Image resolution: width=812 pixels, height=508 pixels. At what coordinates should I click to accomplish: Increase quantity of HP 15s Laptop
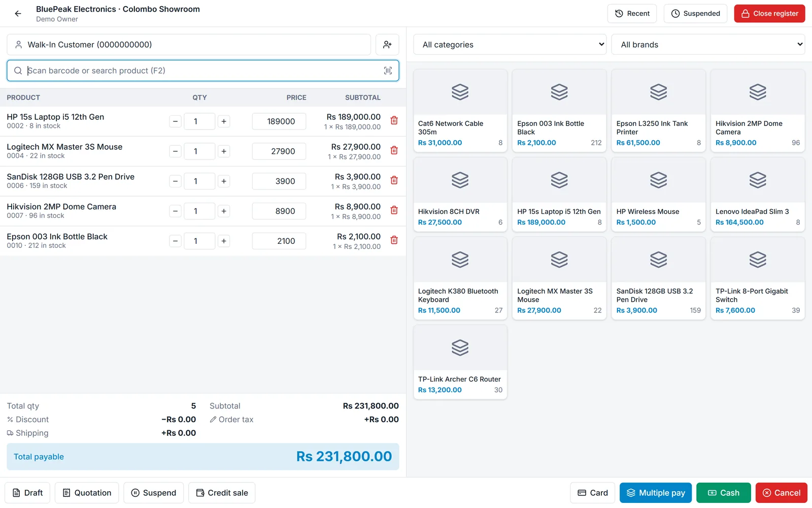pos(224,121)
